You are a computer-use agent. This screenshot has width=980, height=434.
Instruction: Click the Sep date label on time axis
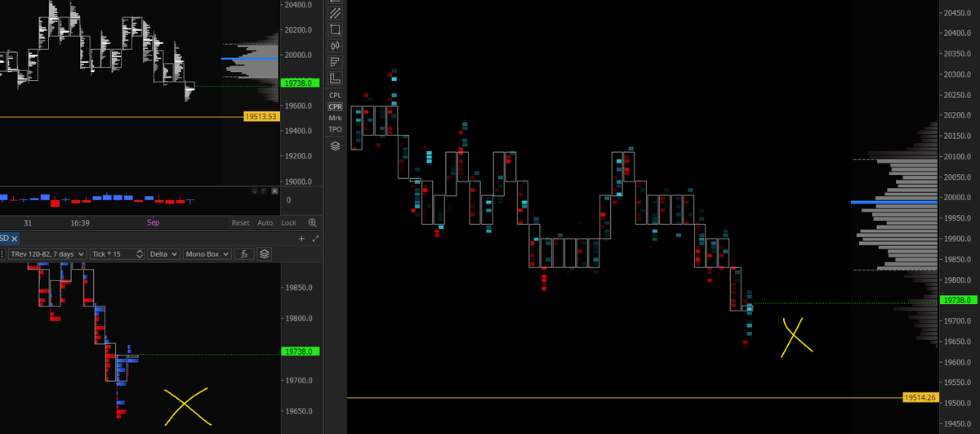click(153, 222)
